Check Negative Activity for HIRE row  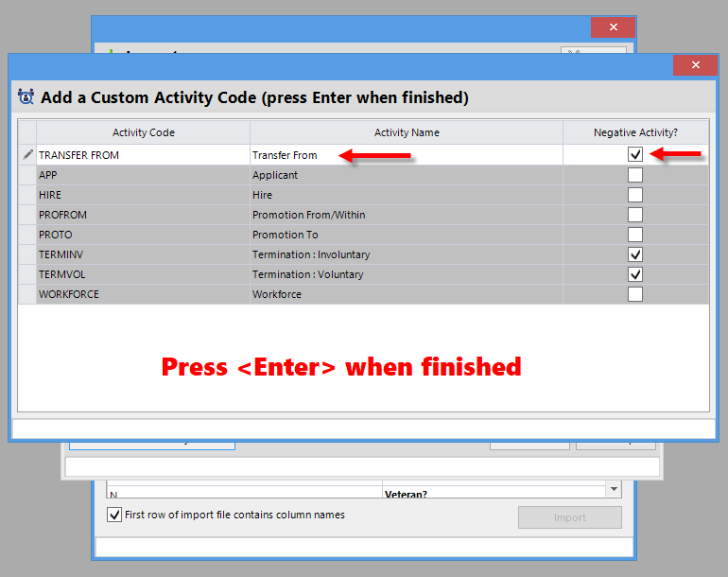point(635,195)
